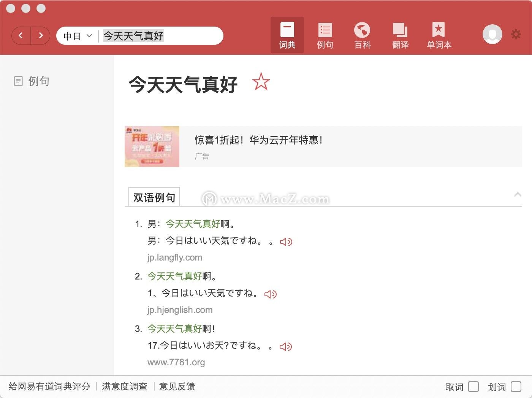The height and width of the screenshot is (398, 532).
Task: Enable the 划词 checkbox
Action: 516,387
